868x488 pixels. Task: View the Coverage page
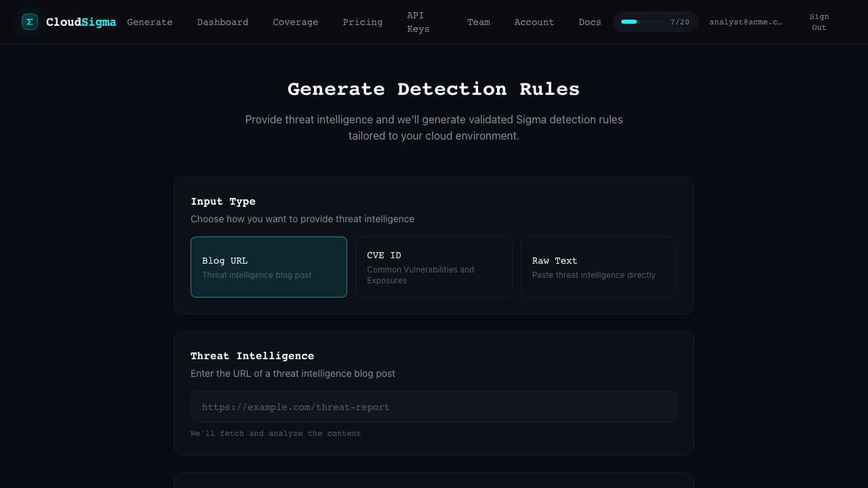(x=295, y=22)
